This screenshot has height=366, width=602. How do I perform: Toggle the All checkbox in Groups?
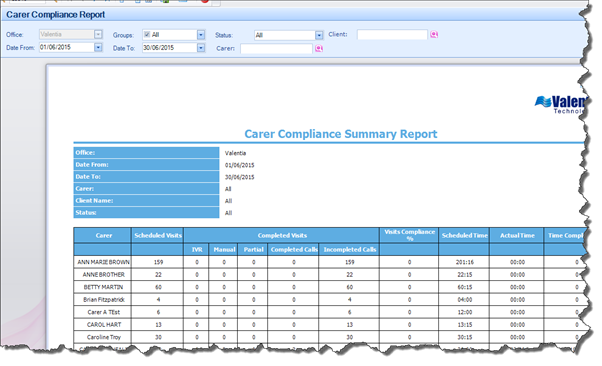[x=147, y=35]
